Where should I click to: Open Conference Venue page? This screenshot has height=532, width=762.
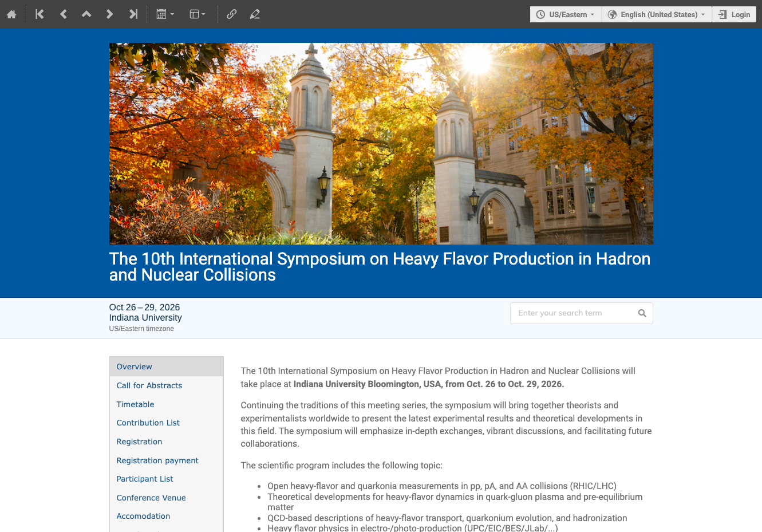(151, 498)
